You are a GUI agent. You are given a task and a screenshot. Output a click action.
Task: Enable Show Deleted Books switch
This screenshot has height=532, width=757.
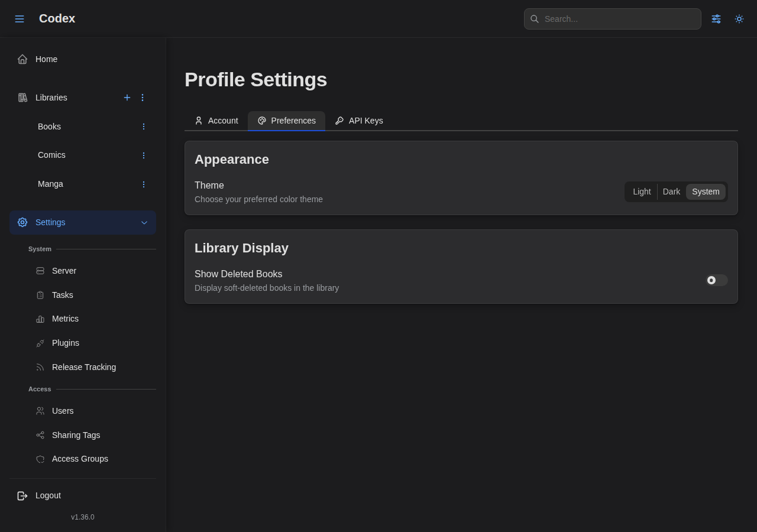point(717,280)
